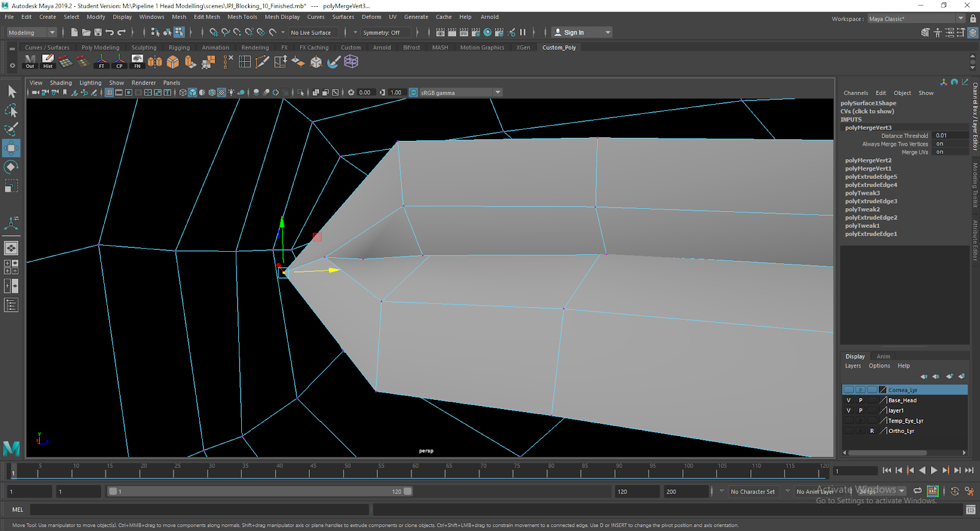Click the orange polygon cube shelf icon
Image resolution: width=980 pixels, height=531 pixels.
tap(173, 62)
